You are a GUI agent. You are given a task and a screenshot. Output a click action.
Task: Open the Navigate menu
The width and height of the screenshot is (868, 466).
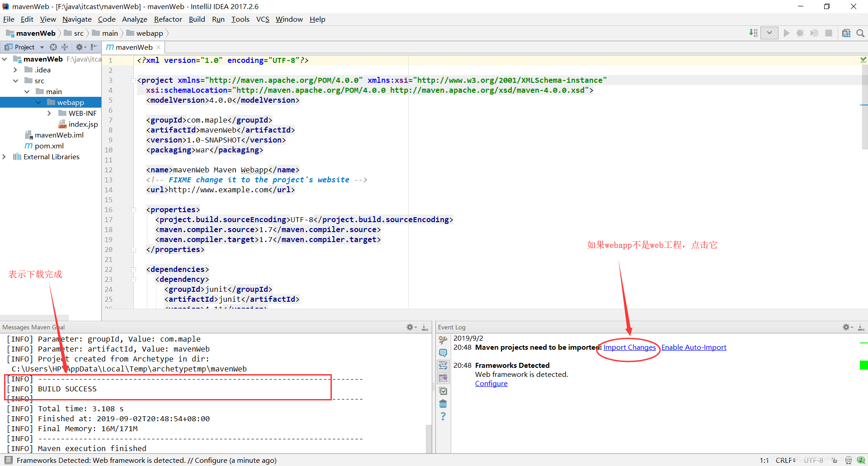tap(77, 19)
